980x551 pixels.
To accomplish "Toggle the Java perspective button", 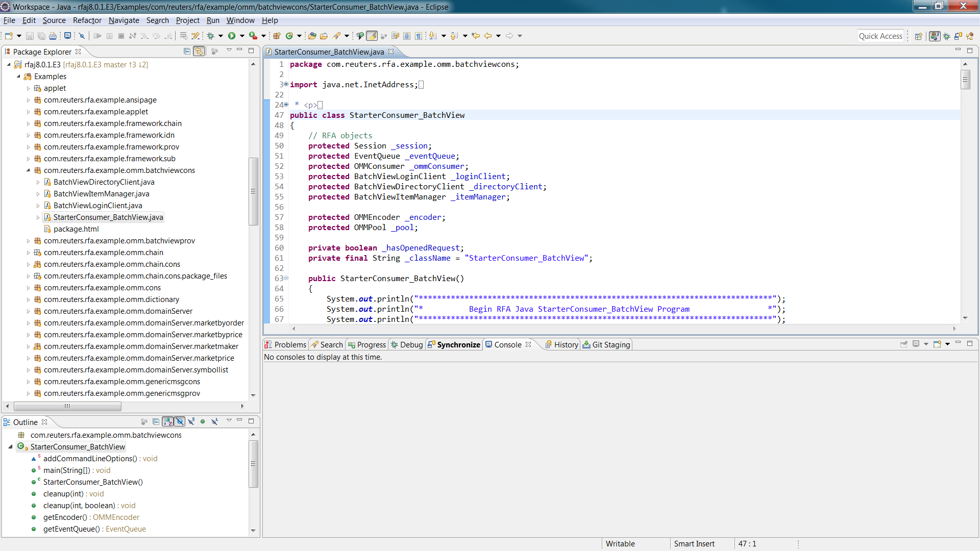I will tap(935, 36).
